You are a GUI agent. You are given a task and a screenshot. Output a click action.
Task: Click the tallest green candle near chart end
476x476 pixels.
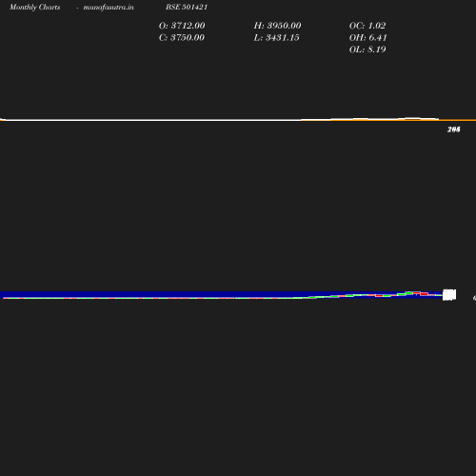[x=409, y=293]
